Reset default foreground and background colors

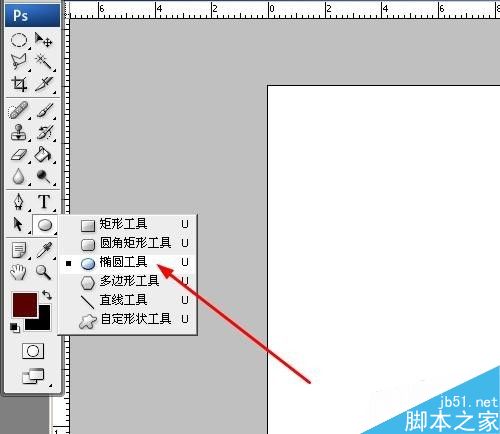pyautogui.click(x=14, y=327)
